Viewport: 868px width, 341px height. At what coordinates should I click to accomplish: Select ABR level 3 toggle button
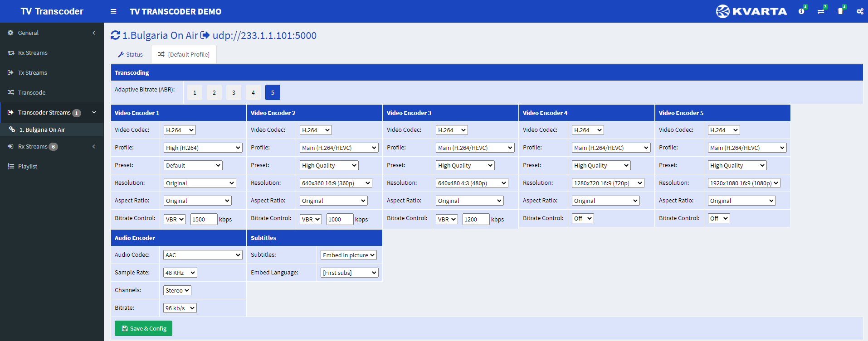234,92
